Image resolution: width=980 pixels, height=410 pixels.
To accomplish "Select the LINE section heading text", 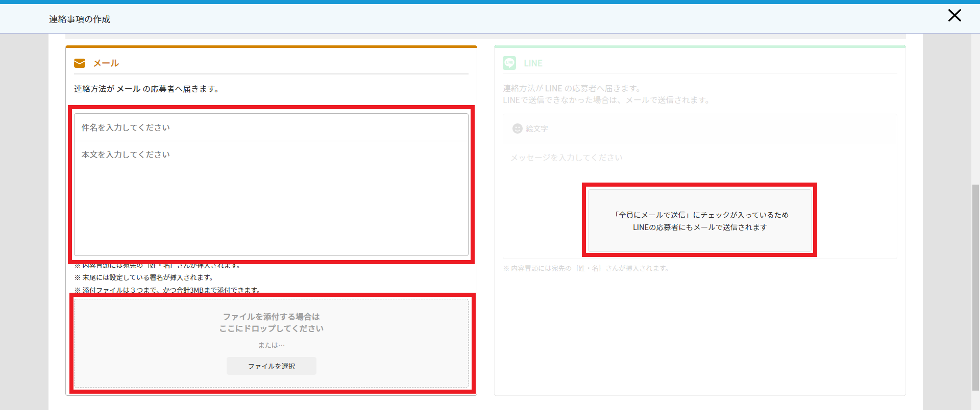I will [533, 63].
